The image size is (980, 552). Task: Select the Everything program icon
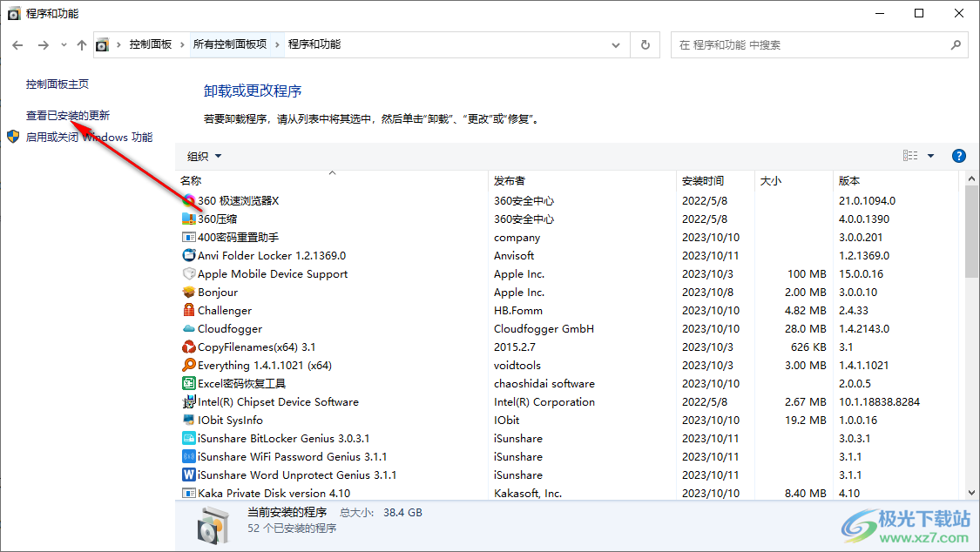(188, 365)
